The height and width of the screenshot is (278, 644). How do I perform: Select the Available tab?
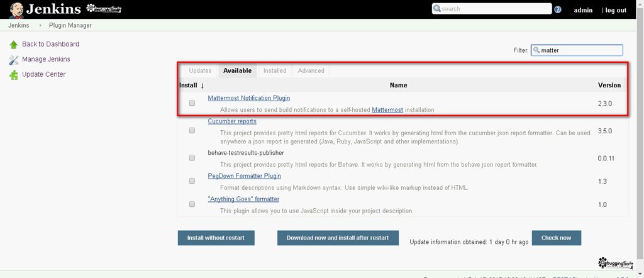237,70
